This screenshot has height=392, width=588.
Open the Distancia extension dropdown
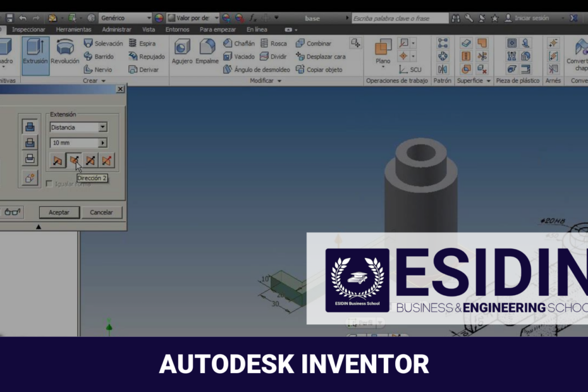click(x=101, y=127)
